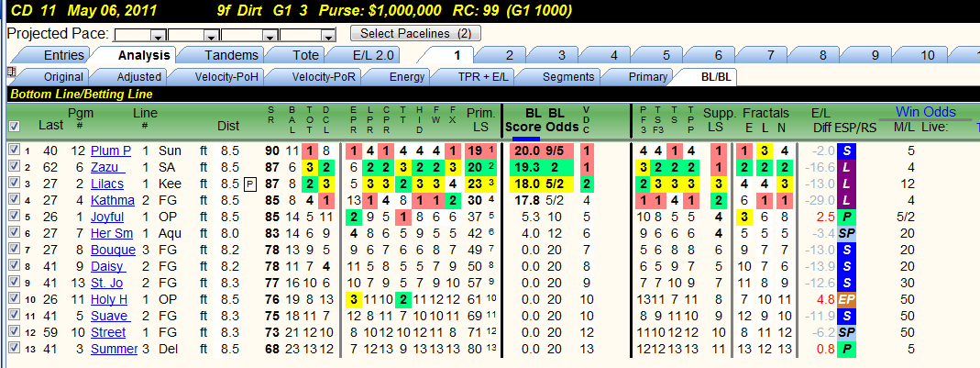The width and height of the screenshot is (980, 368).
Task: Click the small grid icon left of Original tab
Action: (x=10, y=72)
